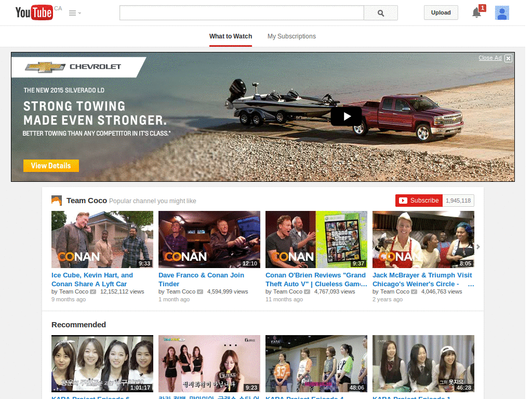Switch to My Subscriptions tab
Screen dimensions: 532x399
point(291,36)
